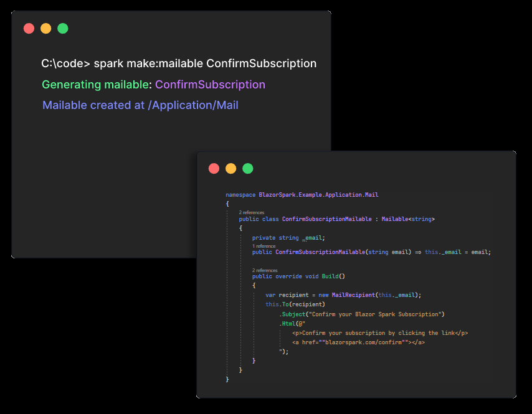This screenshot has height=414, width=532.
Task: Click the 'public ConfirmSubscriptionMailable(string email)' constructor
Action: coord(331,252)
